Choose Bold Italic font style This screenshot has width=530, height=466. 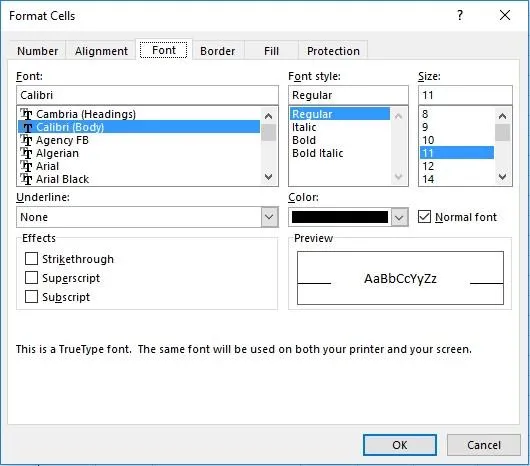click(x=340, y=153)
